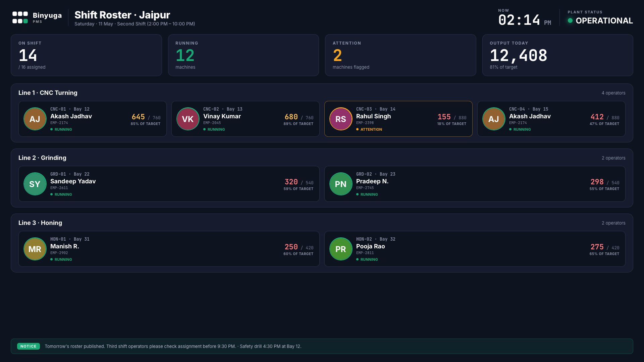Image resolution: width=644 pixels, height=362 pixels.
Task: Click the Line 3 · Honing header
Action: coord(40,223)
